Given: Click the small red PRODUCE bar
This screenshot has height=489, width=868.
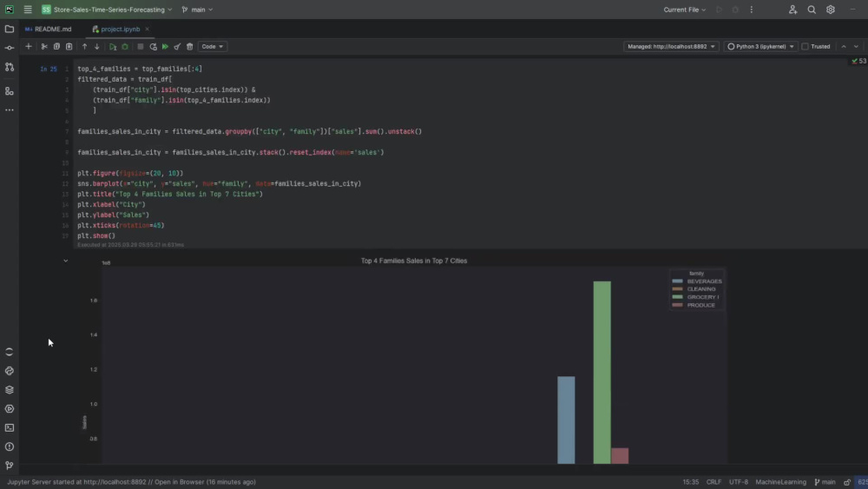Looking at the screenshot, I should tap(620, 456).
